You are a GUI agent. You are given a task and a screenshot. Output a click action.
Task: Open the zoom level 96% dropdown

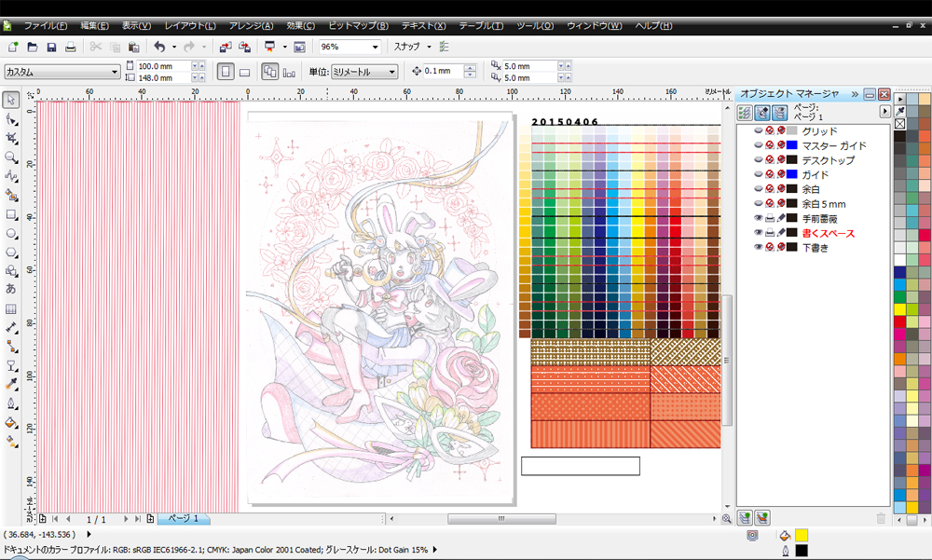pyautogui.click(x=376, y=47)
